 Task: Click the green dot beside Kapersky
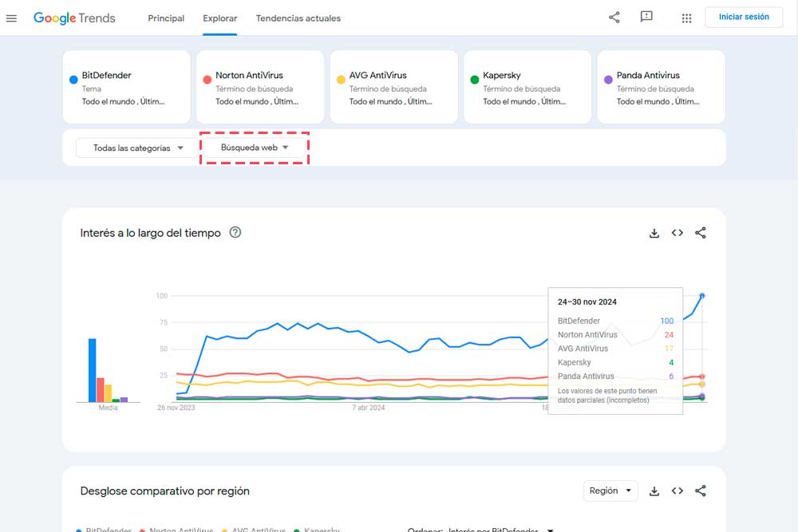pyautogui.click(x=475, y=79)
